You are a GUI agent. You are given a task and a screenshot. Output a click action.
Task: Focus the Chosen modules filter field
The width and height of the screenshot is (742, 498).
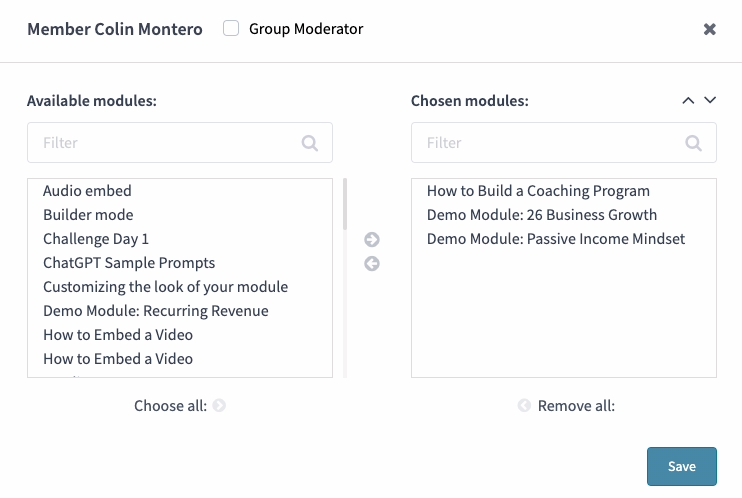[550, 143]
